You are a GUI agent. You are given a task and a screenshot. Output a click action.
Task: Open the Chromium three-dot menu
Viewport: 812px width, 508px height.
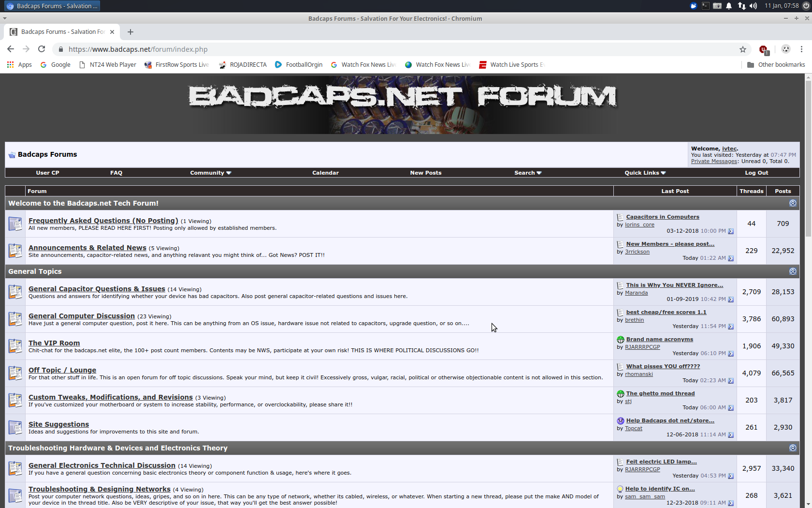pyautogui.click(x=801, y=49)
